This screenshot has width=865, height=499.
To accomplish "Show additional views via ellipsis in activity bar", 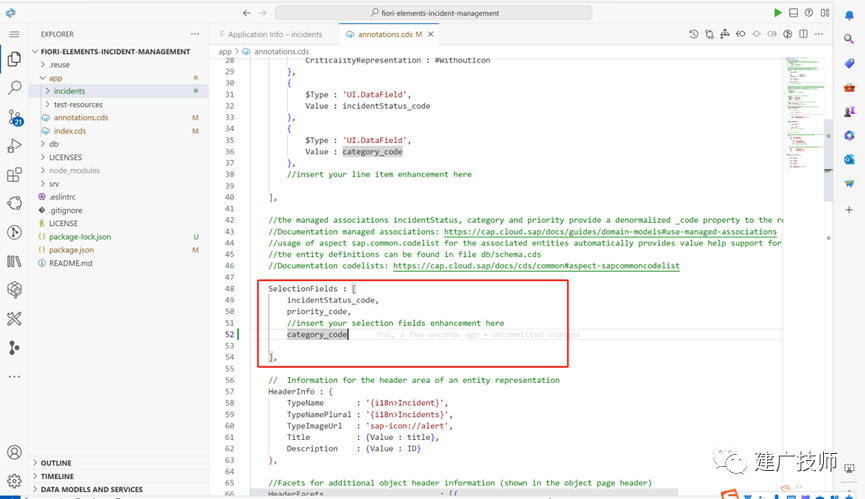I will click(14, 377).
